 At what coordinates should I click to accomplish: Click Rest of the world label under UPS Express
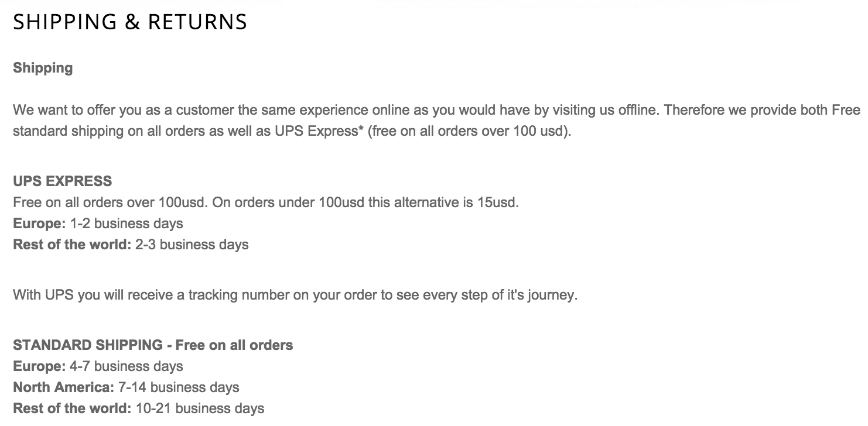[71, 244]
